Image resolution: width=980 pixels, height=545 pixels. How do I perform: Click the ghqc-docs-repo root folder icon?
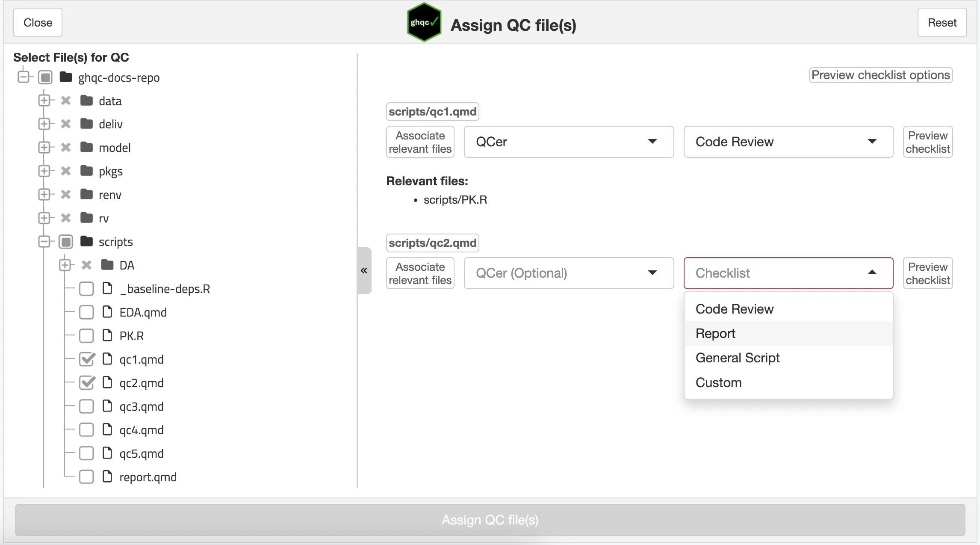(66, 77)
